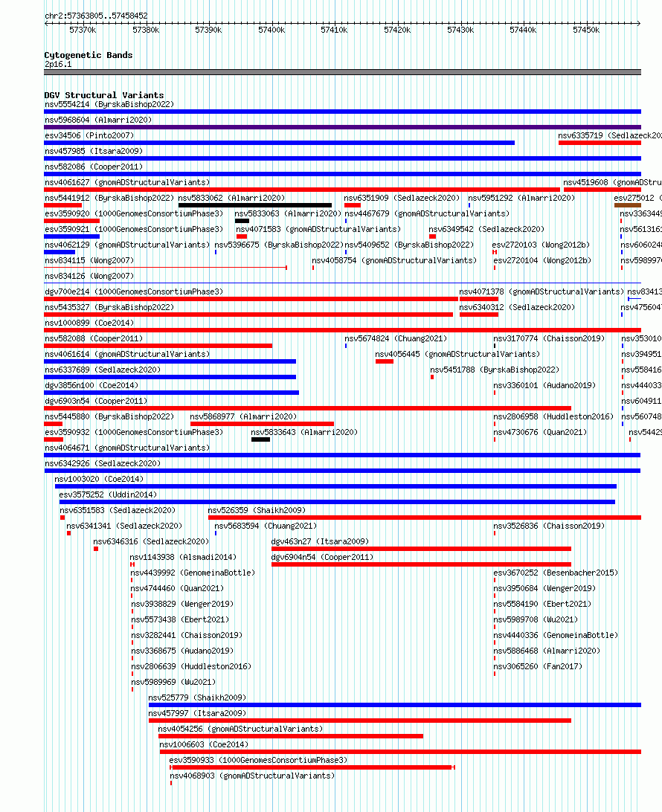Click dgv700e214 1000Genomes merged variant
662x812 pixels.
(x=134, y=291)
